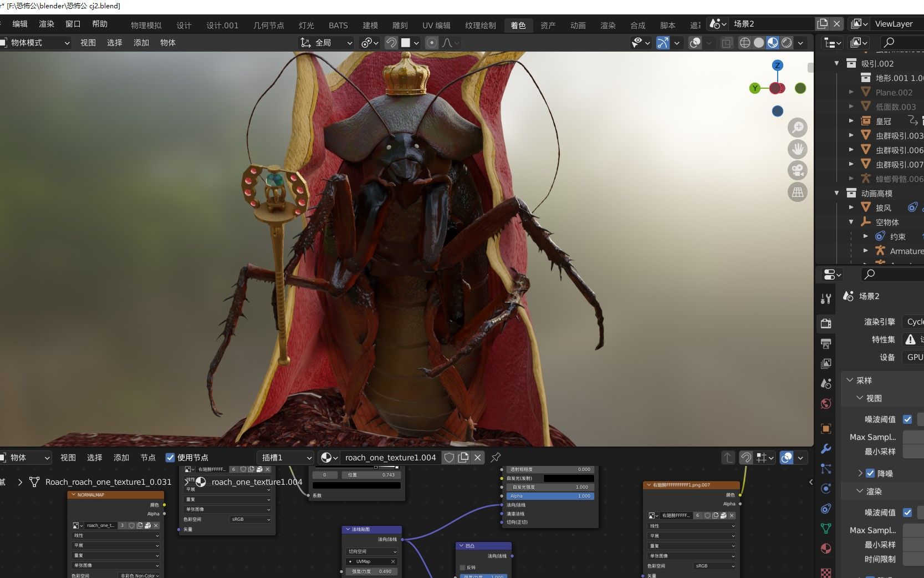Browse materials in node editor
The height and width of the screenshot is (578, 924).
coord(329,457)
